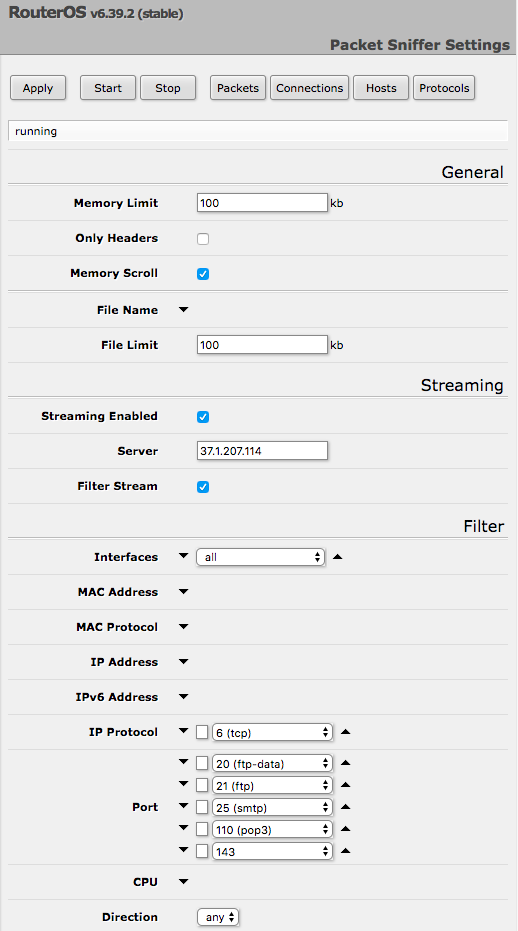Expand the File Name field arrow
This screenshot has width=518, height=931.
pos(184,309)
